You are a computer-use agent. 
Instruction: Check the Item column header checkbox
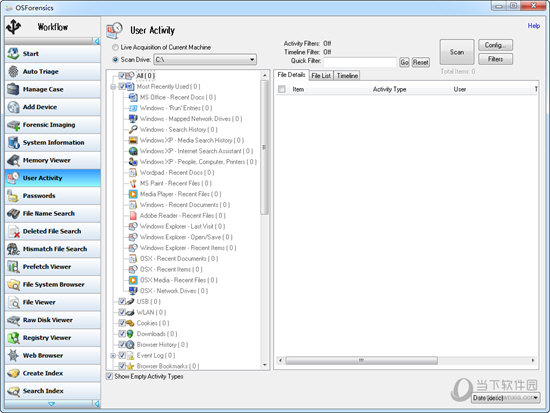pos(282,89)
